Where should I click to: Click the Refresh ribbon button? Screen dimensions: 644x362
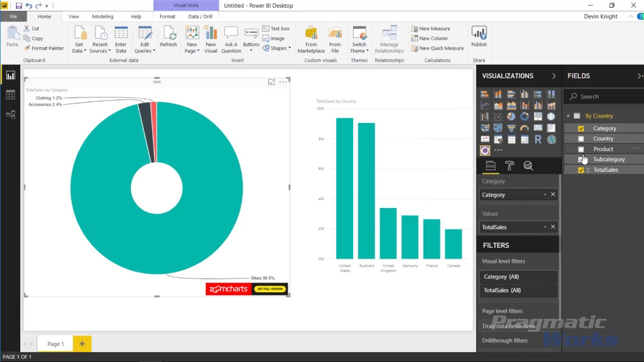coord(169,37)
